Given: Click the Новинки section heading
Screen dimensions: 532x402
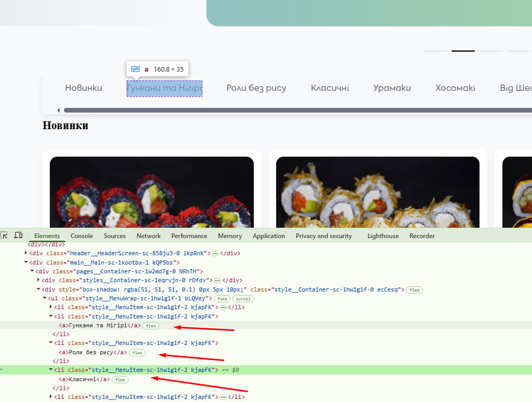Looking at the screenshot, I should pyautogui.click(x=65, y=126).
